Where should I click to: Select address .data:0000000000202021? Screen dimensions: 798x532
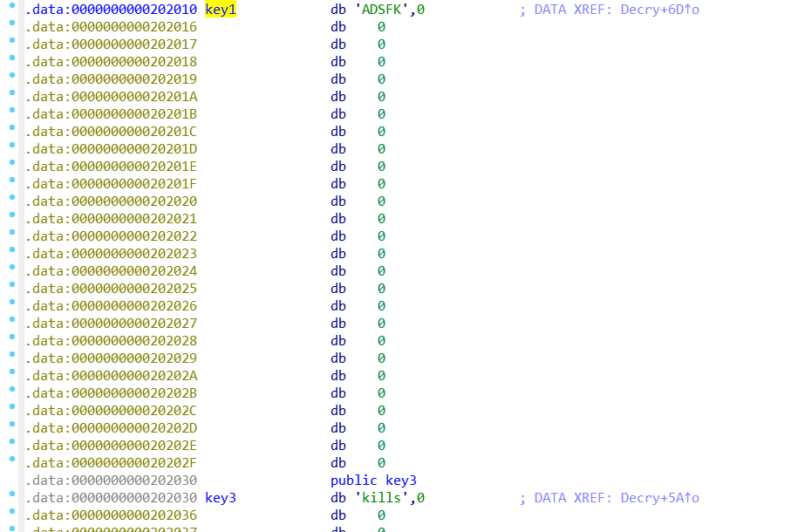[111, 219]
